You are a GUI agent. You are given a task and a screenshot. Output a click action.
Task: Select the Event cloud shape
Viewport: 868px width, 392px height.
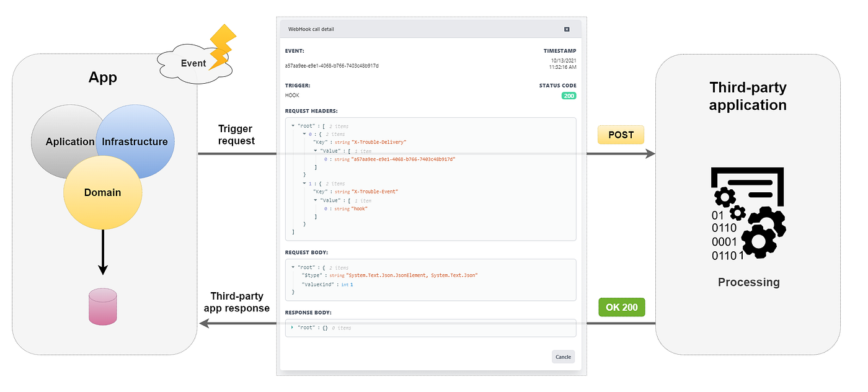coord(193,63)
